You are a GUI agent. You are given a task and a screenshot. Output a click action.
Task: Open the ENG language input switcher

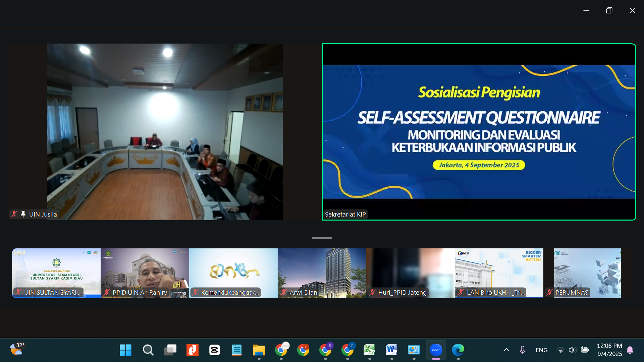[541, 350]
